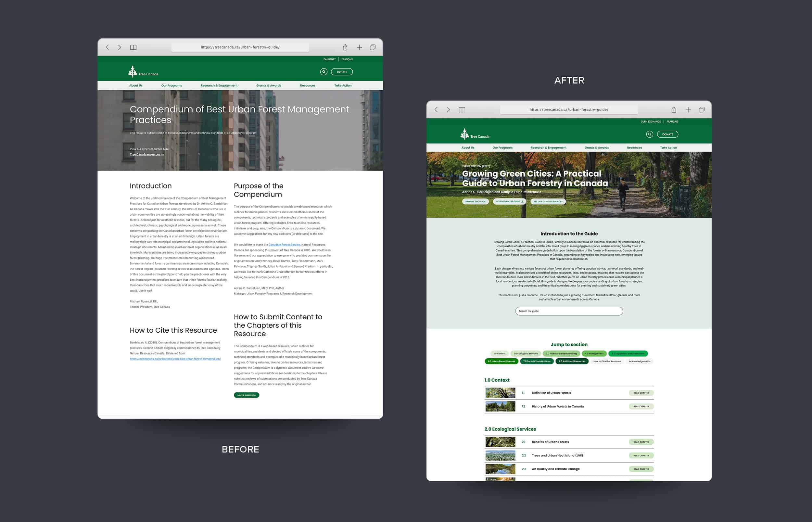812x522 pixels.
Task: Switch to Français in the Before window
Action: click(x=347, y=59)
